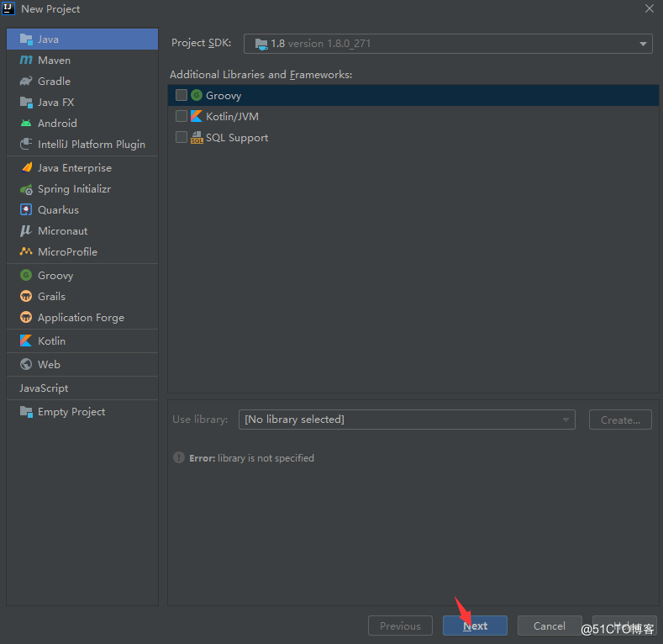Click the Empty Project folder icon
This screenshot has height=644, width=663.
tap(26, 412)
